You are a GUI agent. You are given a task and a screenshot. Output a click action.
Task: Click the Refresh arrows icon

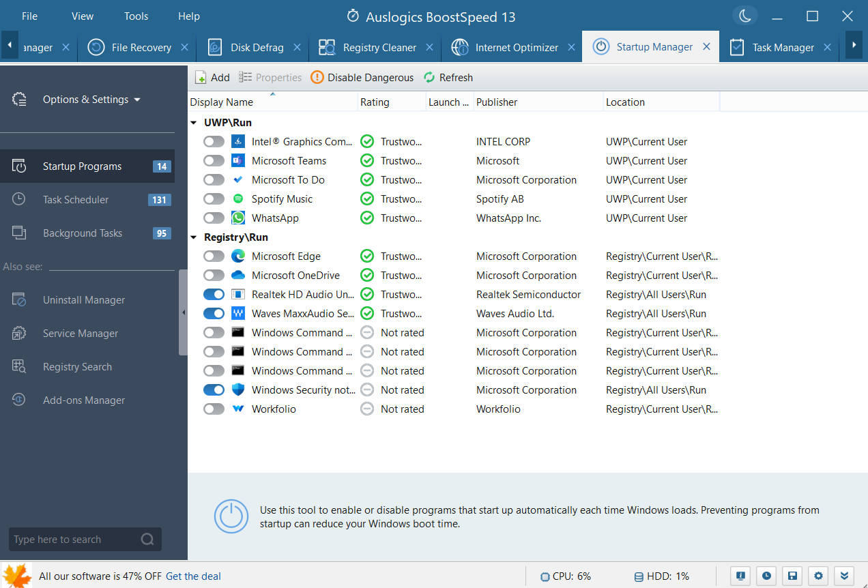point(429,77)
